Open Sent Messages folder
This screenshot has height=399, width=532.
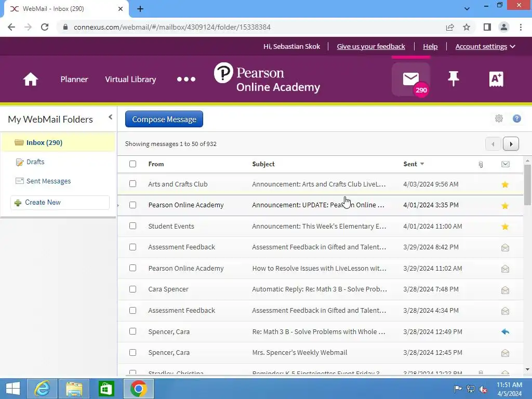[48, 181]
